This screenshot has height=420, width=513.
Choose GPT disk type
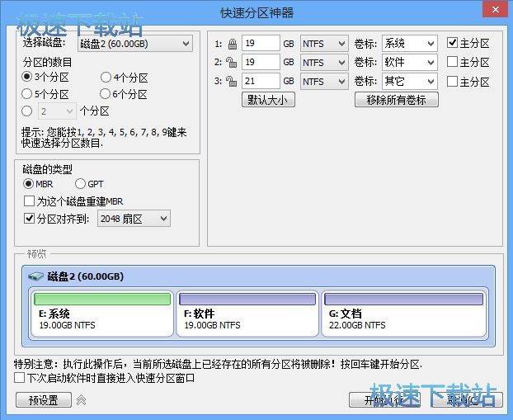coord(80,184)
